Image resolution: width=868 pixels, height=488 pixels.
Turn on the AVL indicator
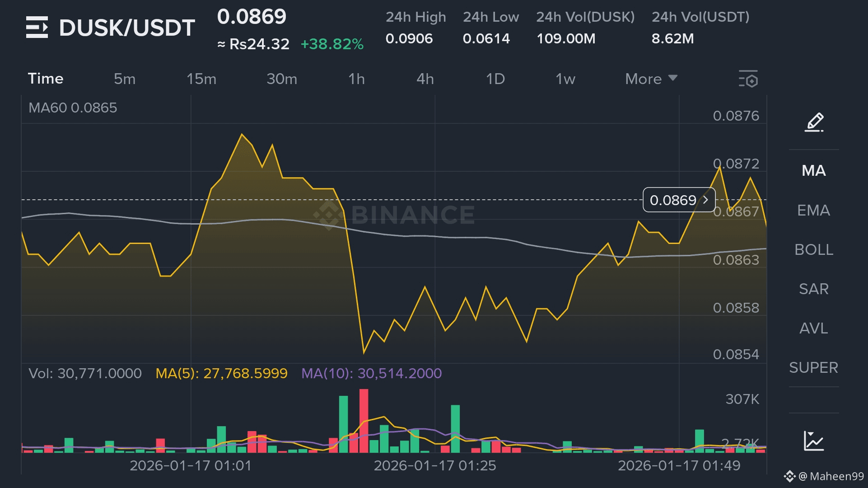(813, 328)
